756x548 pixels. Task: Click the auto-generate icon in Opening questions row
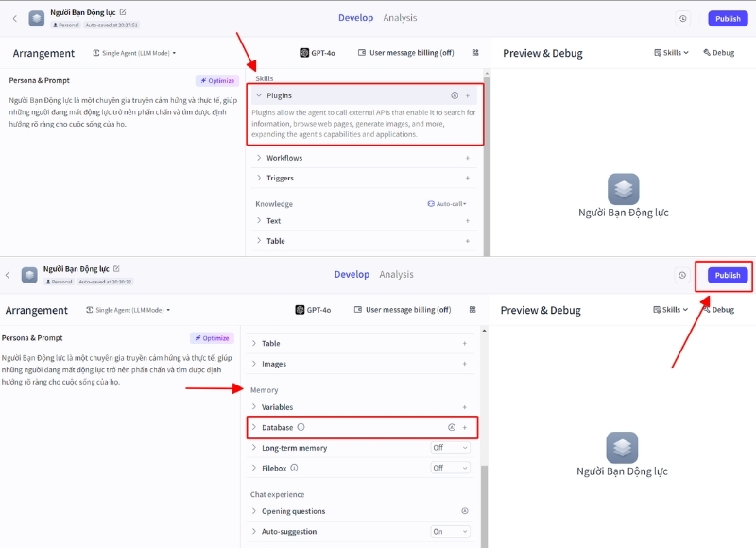coord(464,511)
